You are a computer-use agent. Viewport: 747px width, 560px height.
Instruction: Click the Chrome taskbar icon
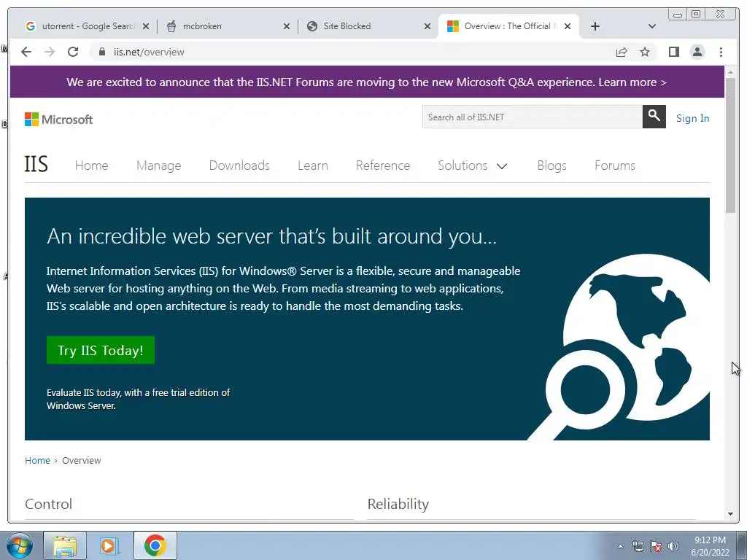tap(155, 545)
